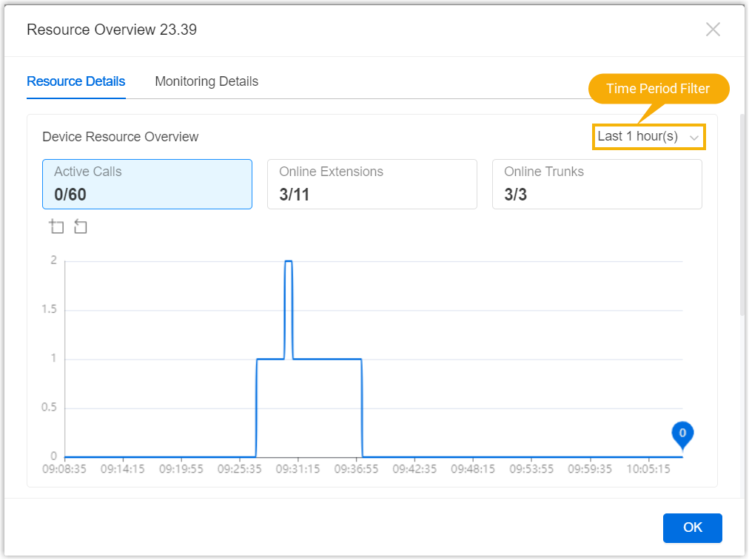The width and height of the screenshot is (749, 560).
Task: Click the chart plateau line at value 1
Action: (x=326, y=359)
